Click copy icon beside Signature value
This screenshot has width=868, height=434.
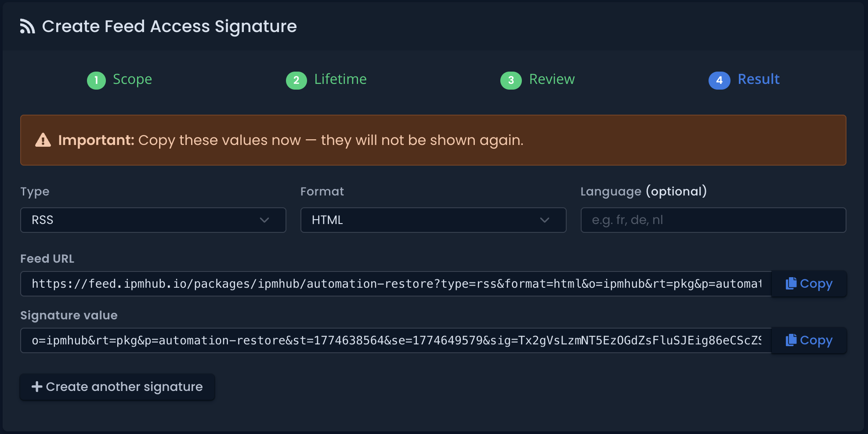(791, 340)
